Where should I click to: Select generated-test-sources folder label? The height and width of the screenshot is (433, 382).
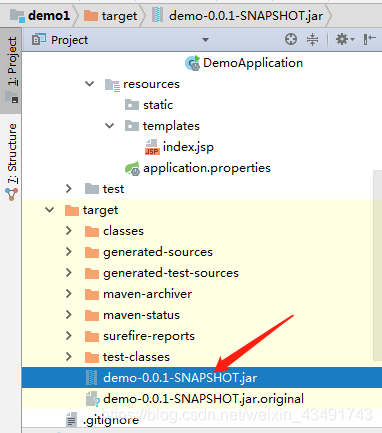tap(171, 273)
